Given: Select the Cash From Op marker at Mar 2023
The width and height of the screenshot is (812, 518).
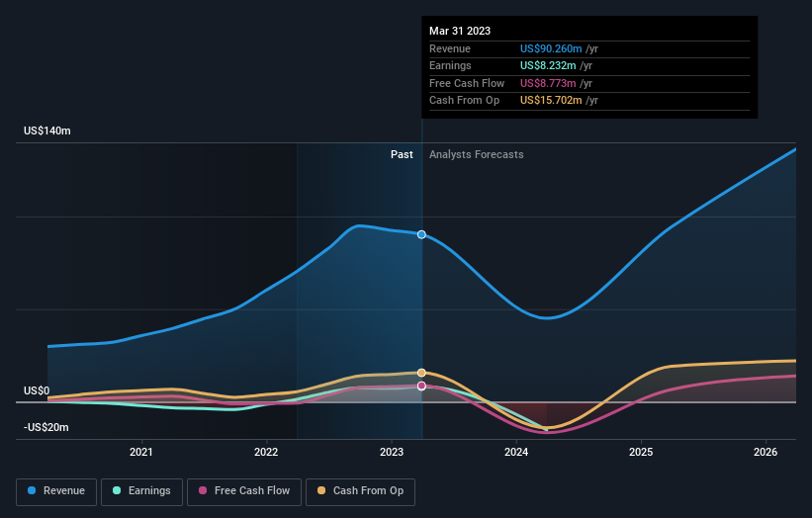Looking at the screenshot, I should tap(421, 373).
